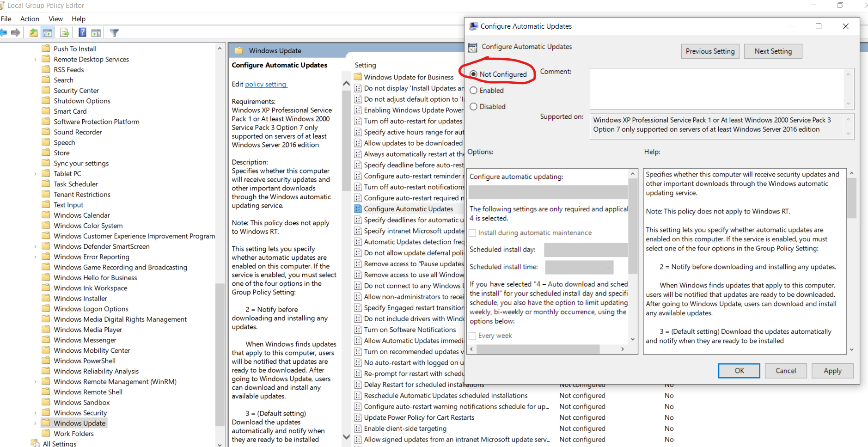
Task: Click the folder icon for Work Folders
Action: tap(46, 433)
